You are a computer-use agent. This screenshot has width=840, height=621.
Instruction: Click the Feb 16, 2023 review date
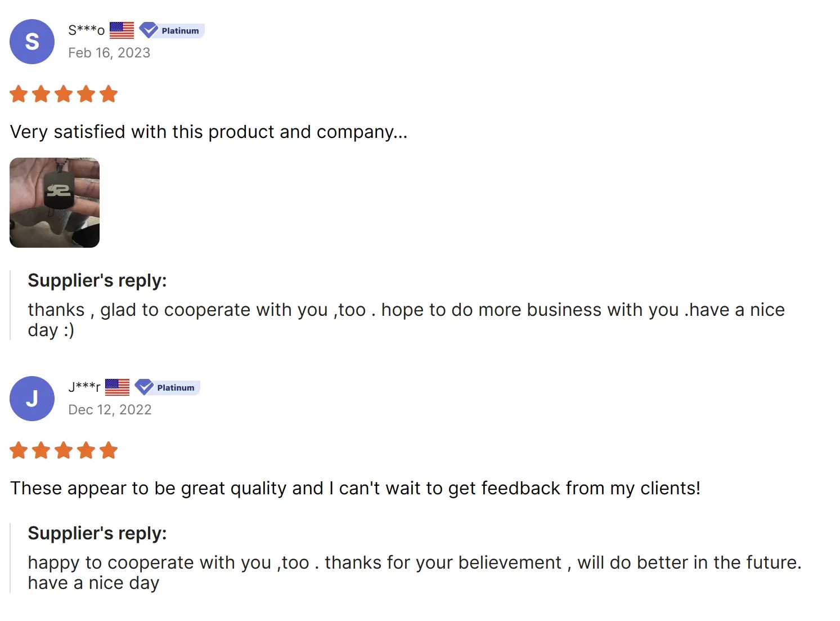coord(109,53)
